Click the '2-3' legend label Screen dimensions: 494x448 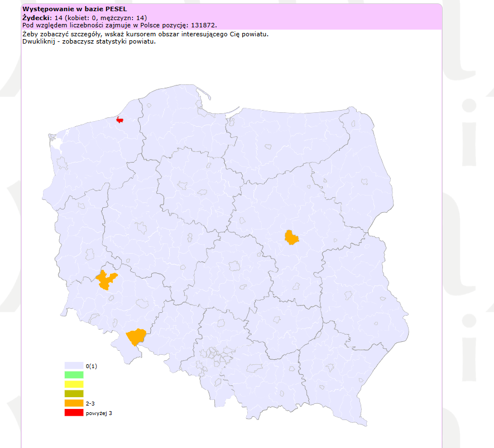[90, 403]
